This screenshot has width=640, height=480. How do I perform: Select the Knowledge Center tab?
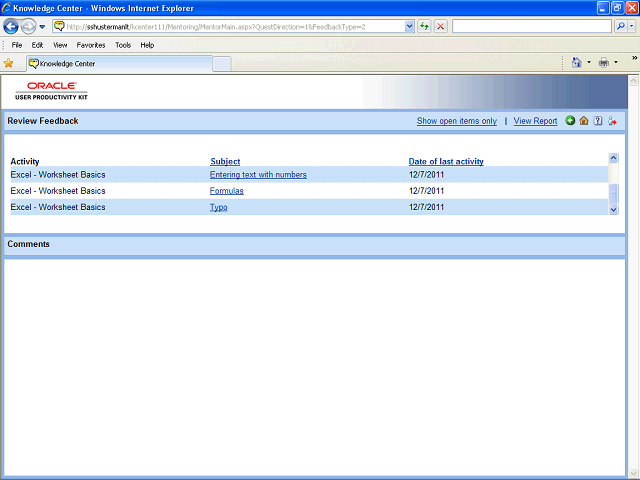[120, 64]
